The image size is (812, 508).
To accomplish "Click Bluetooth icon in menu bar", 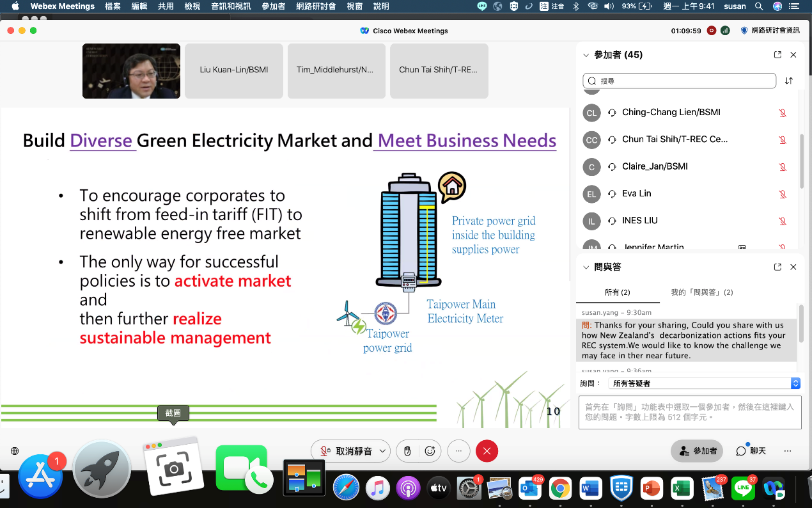I will pyautogui.click(x=575, y=6).
